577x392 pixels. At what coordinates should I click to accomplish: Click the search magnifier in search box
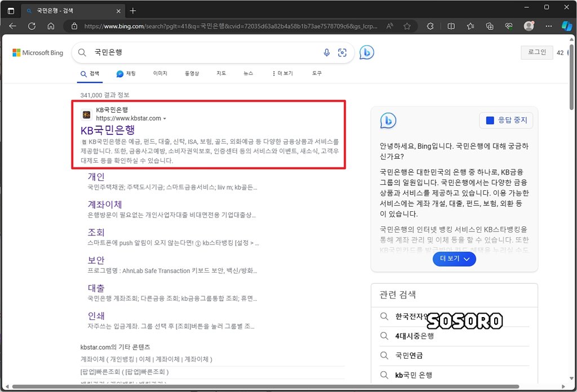[x=82, y=52]
